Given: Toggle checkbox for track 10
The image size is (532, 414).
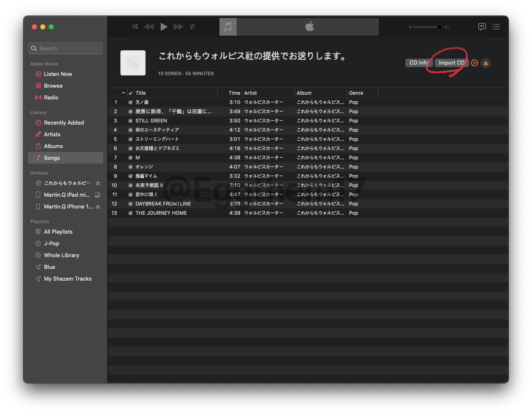Looking at the screenshot, I should tap(130, 185).
